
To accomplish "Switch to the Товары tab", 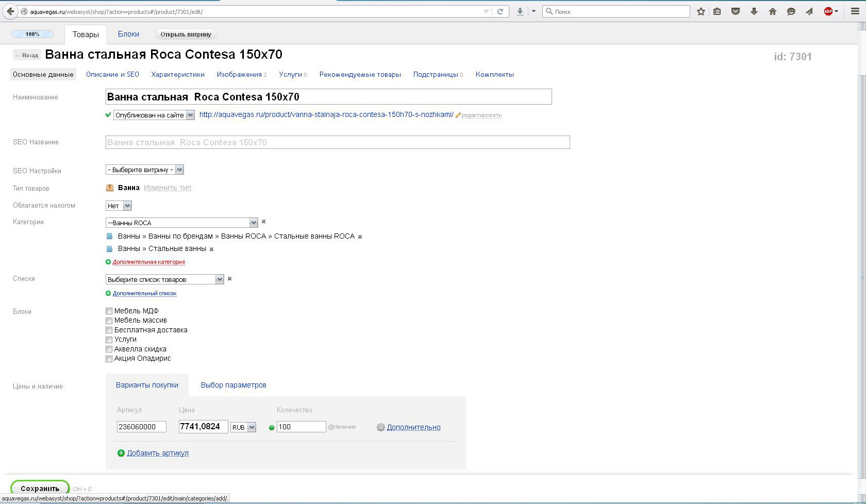I will pyautogui.click(x=86, y=35).
